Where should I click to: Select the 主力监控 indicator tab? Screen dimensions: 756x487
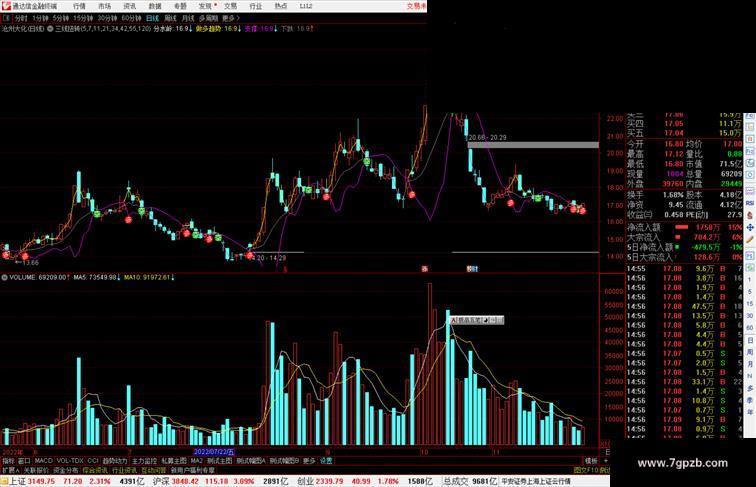point(144,460)
